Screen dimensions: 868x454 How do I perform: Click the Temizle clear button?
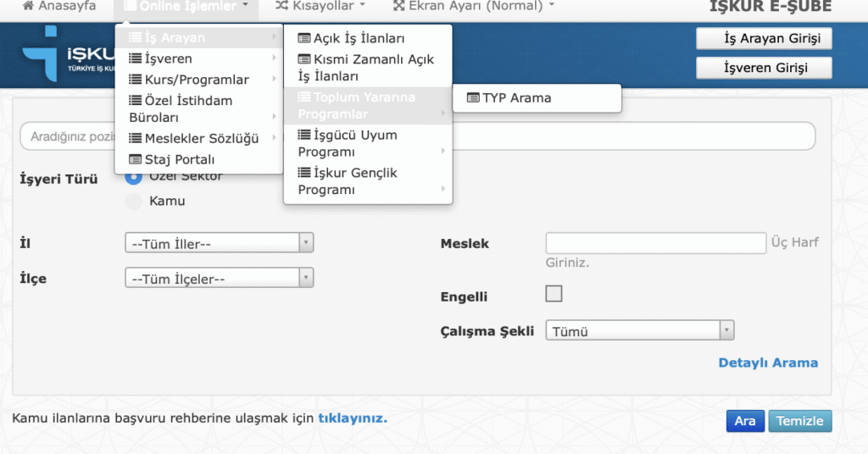(x=800, y=421)
